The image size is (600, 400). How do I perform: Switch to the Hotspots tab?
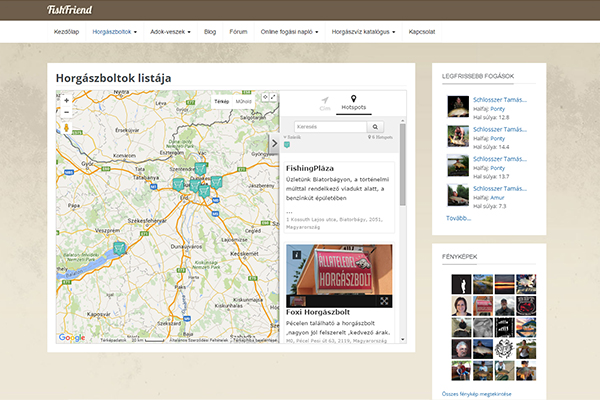pos(353,104)
